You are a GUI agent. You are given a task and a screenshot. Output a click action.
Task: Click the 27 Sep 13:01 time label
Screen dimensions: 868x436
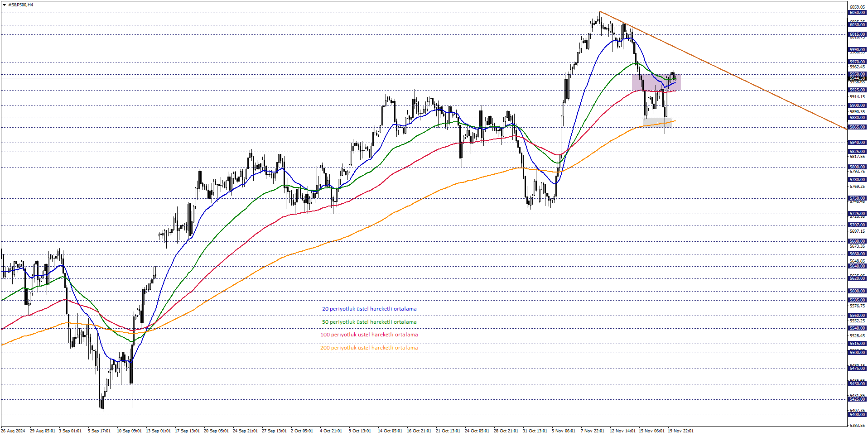click(274, 431)
